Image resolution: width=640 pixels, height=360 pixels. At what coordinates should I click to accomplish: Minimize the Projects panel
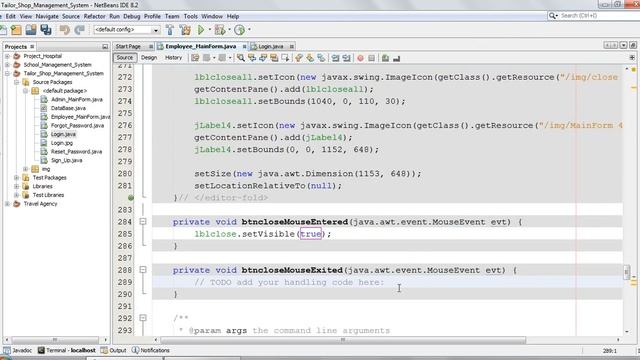tap(105, 47)
